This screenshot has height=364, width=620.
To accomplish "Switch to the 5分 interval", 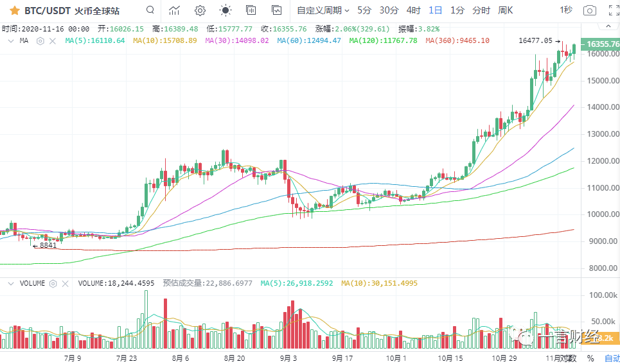I will [x=364, y=10].
